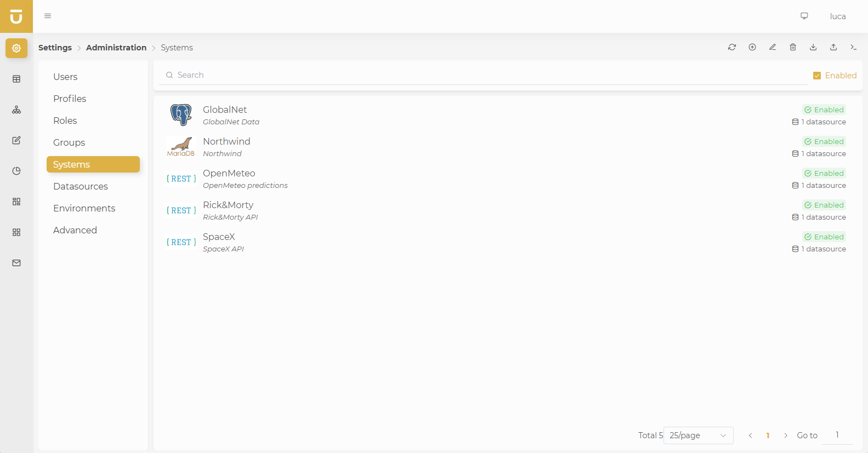Open the mail envelope sidebar icon

point(16,263)
